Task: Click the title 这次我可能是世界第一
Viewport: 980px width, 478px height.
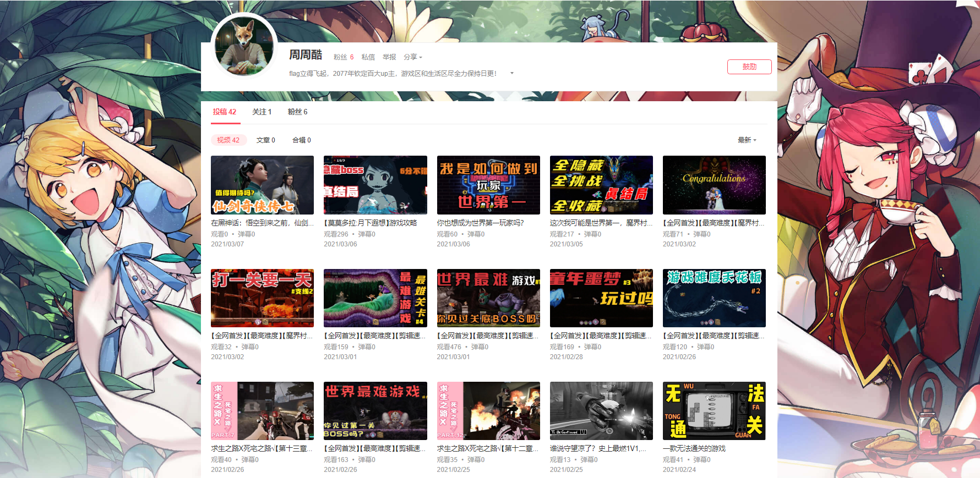Action: tap(601, 223)
